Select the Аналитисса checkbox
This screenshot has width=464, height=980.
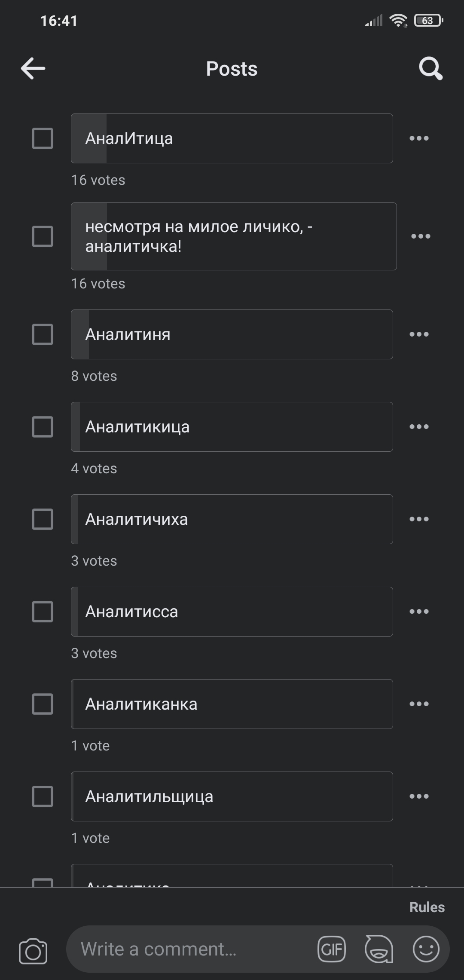pyautogui.click(x=43, y=612)
